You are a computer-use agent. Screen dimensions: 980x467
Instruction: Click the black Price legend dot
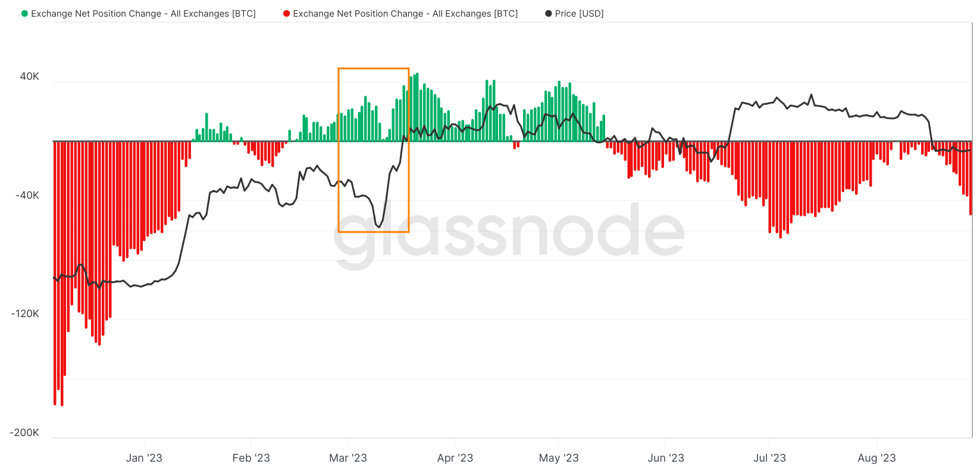coord(549,14)
